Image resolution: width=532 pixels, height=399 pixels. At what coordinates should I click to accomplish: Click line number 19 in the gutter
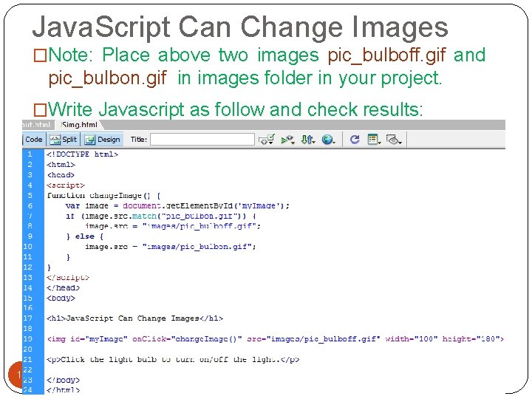(28, 339)
